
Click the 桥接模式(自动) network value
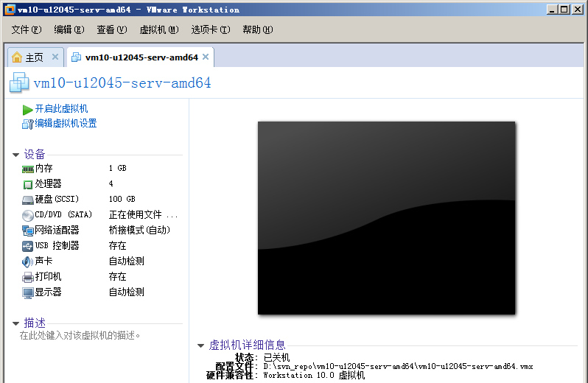[x=139, y=230]
